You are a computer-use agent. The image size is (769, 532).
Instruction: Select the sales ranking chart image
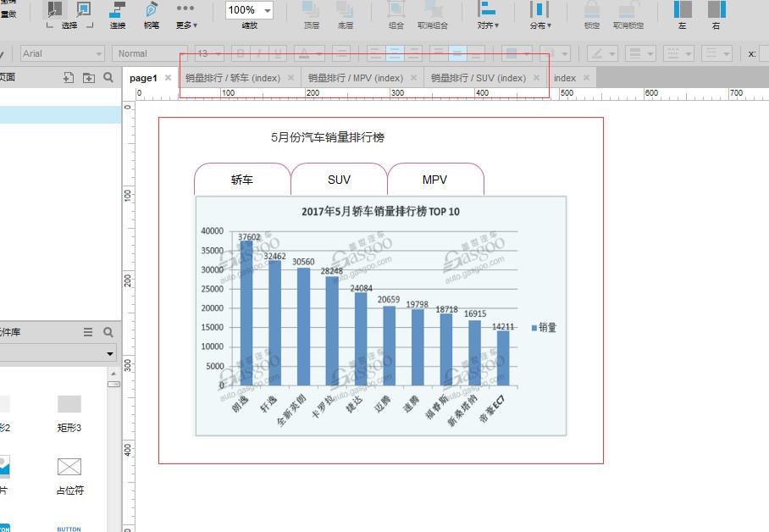tap(381, 316)
